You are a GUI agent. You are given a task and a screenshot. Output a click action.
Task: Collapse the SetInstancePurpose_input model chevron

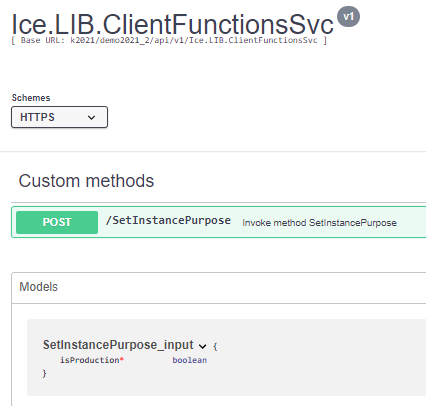[x=202, y=346]
